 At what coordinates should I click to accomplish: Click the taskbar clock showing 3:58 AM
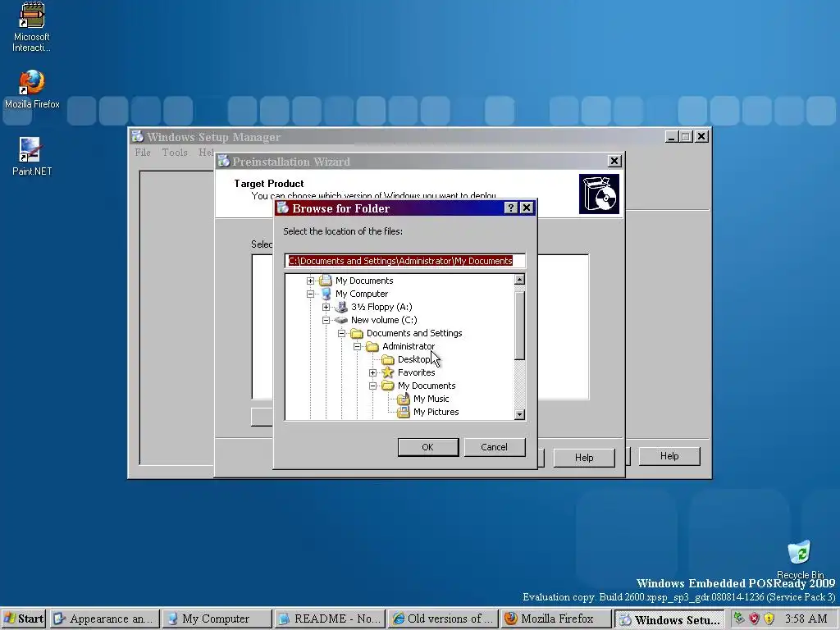pyautogui.click(x=806, y=619)
